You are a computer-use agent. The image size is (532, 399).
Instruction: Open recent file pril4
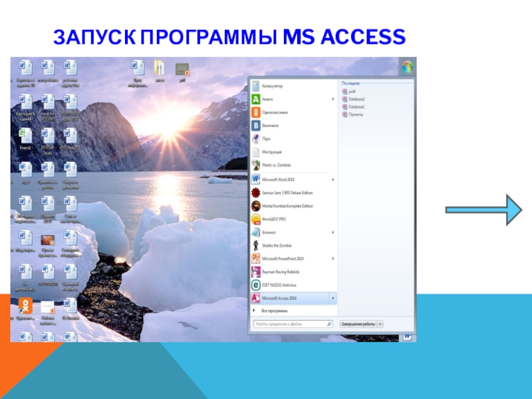pos(349,92)
